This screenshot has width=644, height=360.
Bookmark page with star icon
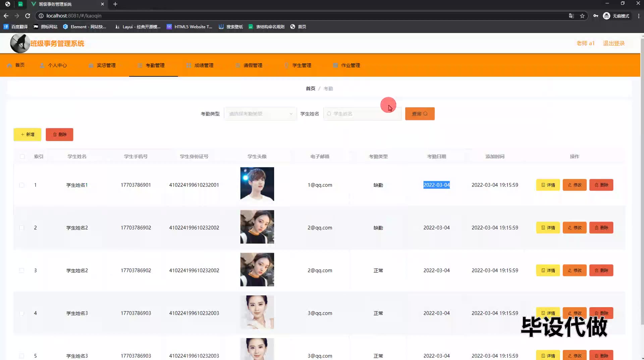click(x=582, y=16)
